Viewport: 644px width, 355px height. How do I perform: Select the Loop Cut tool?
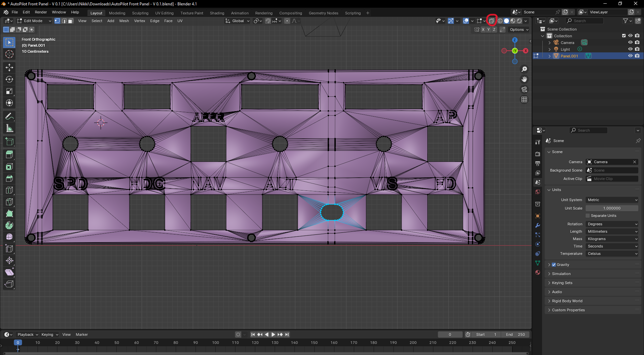9,190
